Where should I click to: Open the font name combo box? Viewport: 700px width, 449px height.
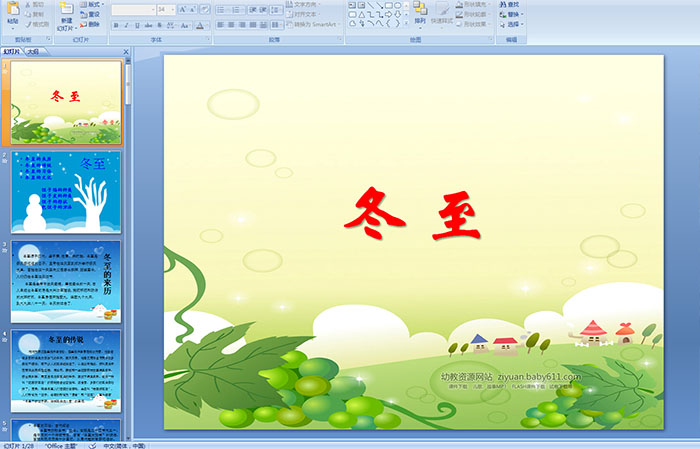[133, 10]
